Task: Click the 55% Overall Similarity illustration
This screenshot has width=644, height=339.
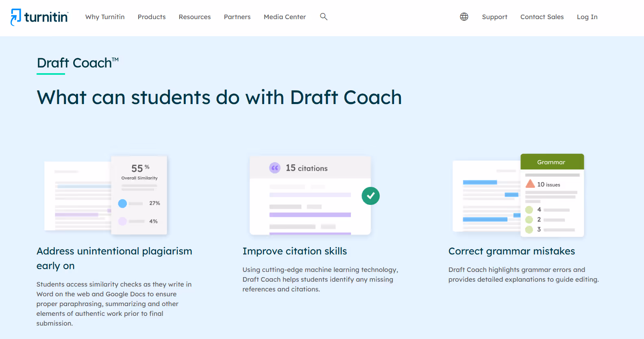Action: [106, 195]
